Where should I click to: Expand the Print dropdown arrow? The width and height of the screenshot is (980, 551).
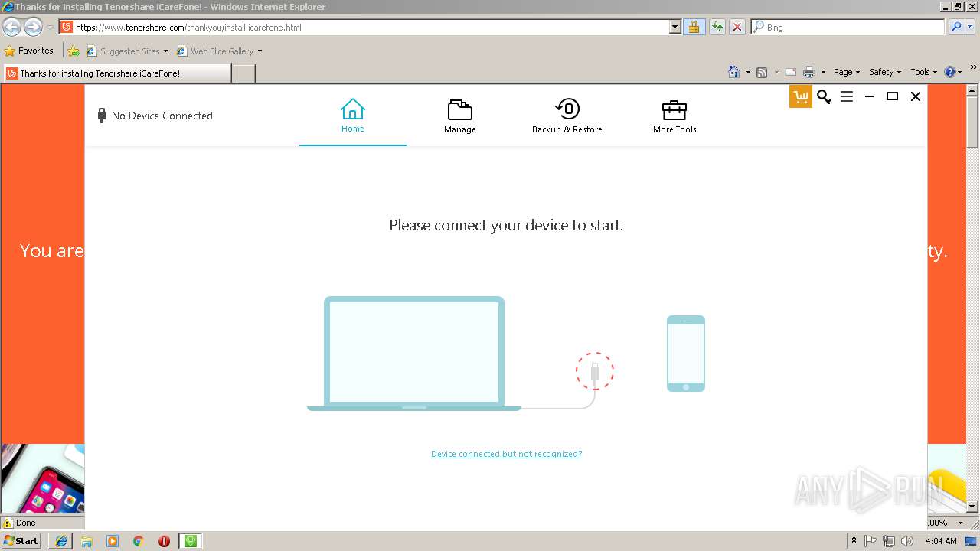[x=823, y=72]
